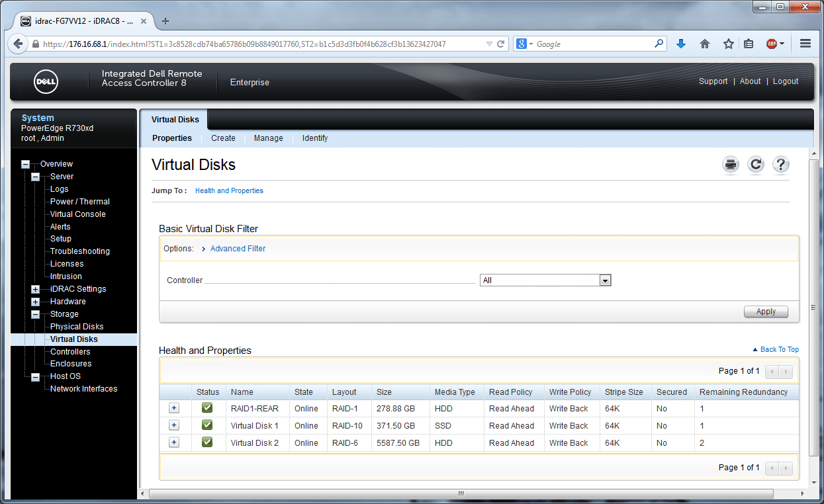Click the vertical page scrollbar

(814, 308)
